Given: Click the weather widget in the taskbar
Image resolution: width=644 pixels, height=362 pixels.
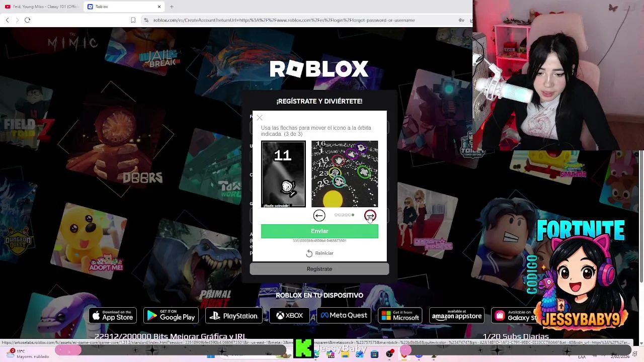Looking at the screenshot, I should 28,353.
